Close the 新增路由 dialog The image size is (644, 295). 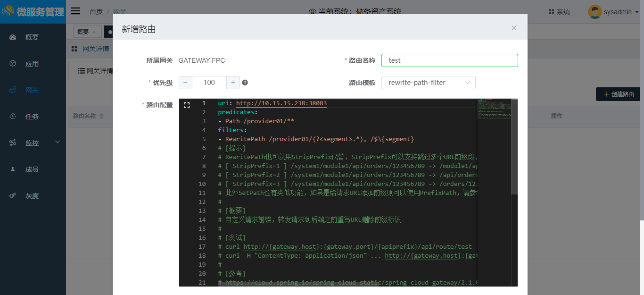(514, 28)
